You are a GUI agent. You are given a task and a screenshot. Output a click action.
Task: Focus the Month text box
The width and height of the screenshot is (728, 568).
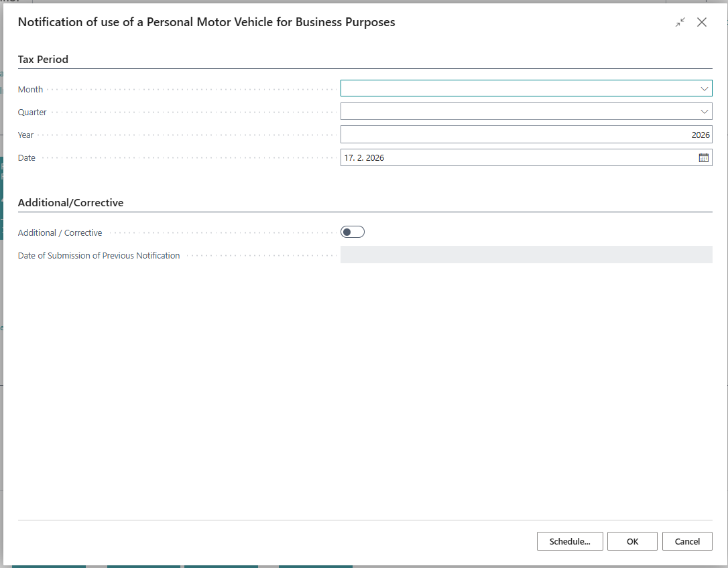coord(516,89)
